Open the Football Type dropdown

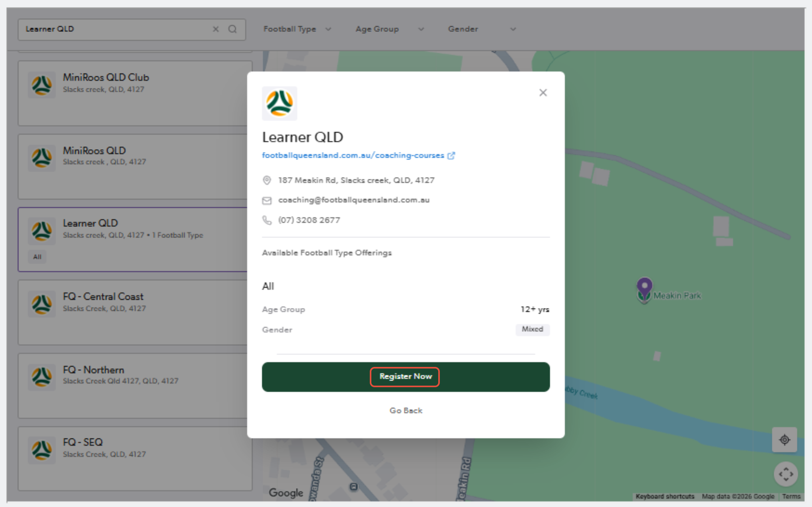coord(297,29)
